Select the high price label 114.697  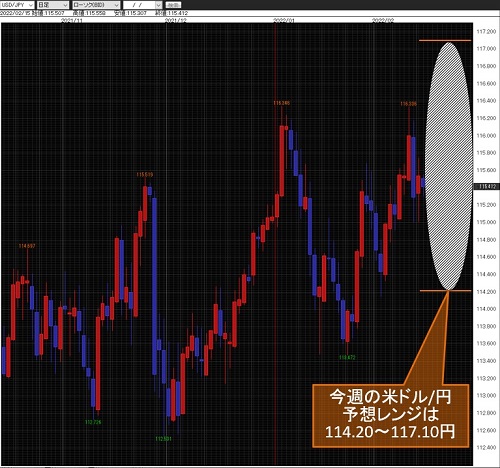[x=27, y=246]
